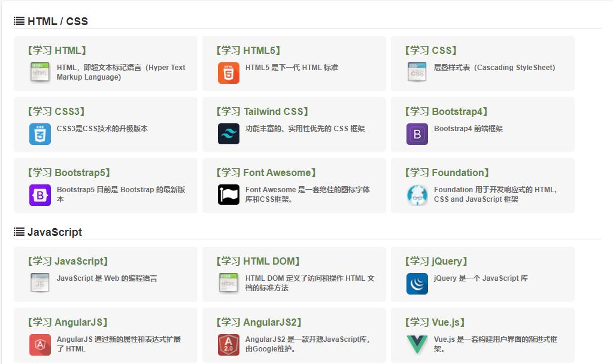Click text 'Bootstrap4 前端框架'
Image resolution: width=613 pixels, height=364 pixels.
[468, 129]
